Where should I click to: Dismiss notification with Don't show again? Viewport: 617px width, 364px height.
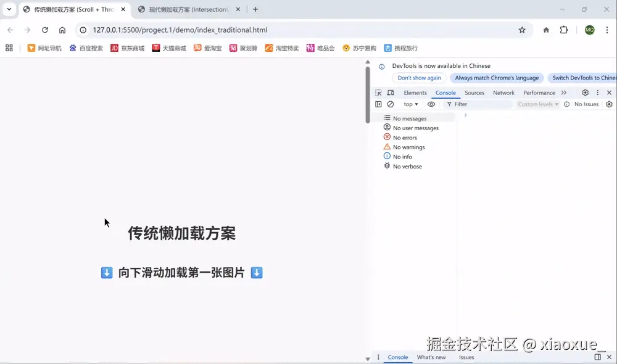click(419, 78)
